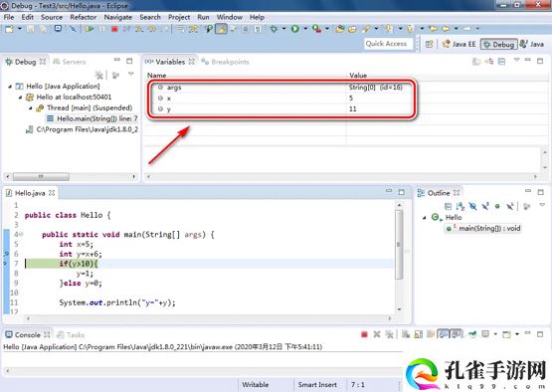Click Back navigation arrow in toolbar
Image resolution: width=552 pixels, height=392 pixels.
coord(446,29)
